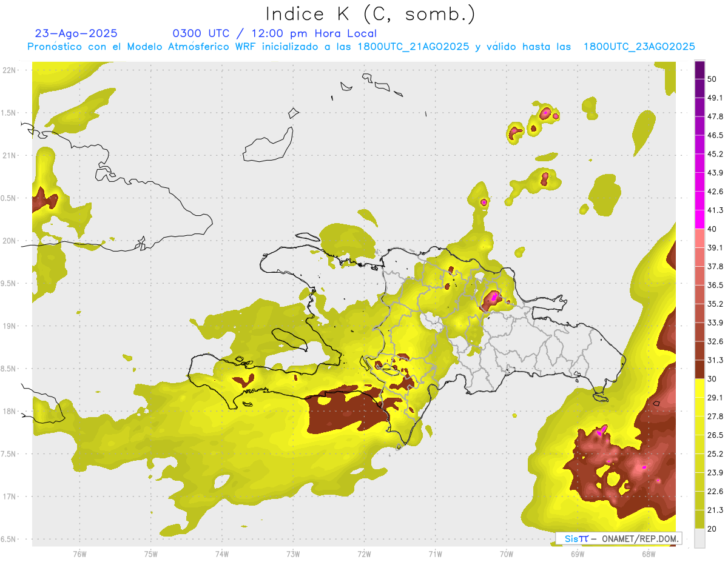The image size is (728, 562).
Task: Click the legend value "25.2"
Action: pos(715,453)
